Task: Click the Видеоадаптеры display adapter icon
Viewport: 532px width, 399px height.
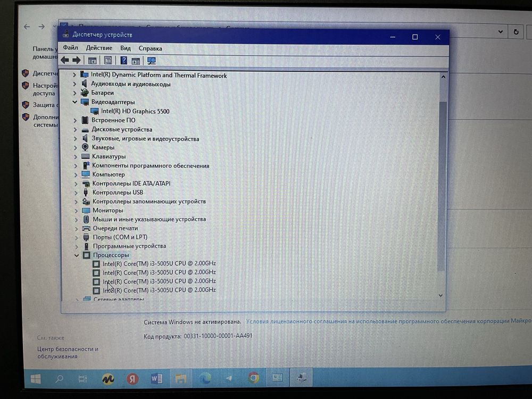Action: [x=85, y=102]
